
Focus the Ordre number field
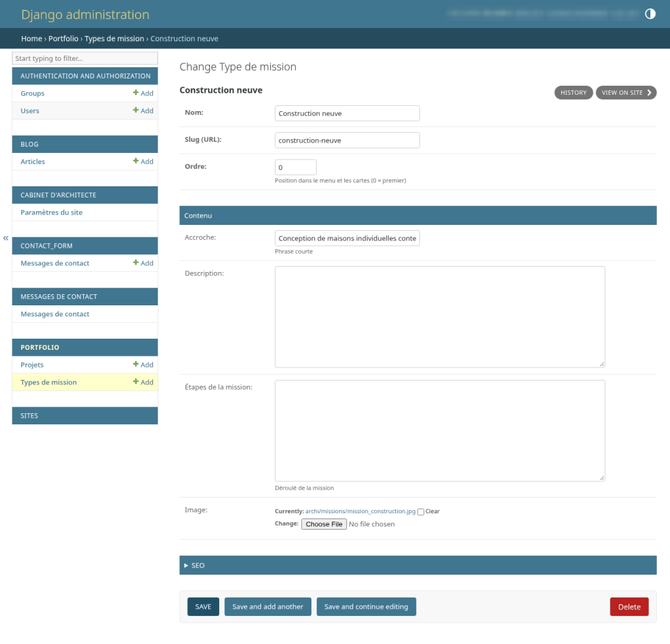296,167
